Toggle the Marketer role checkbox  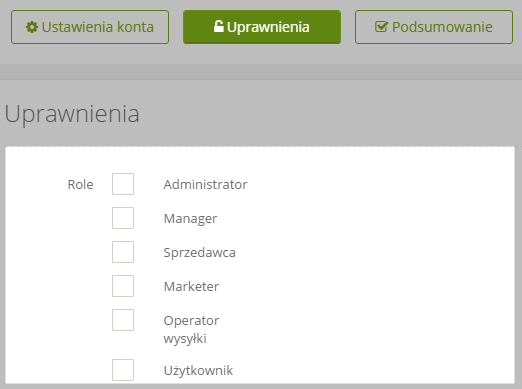coord(123,286)
